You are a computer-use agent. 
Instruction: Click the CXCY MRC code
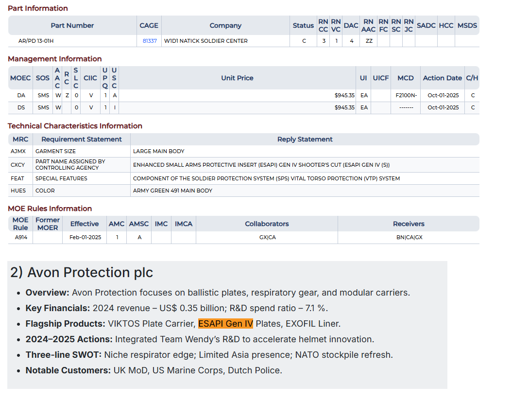[x=17, y=165]
